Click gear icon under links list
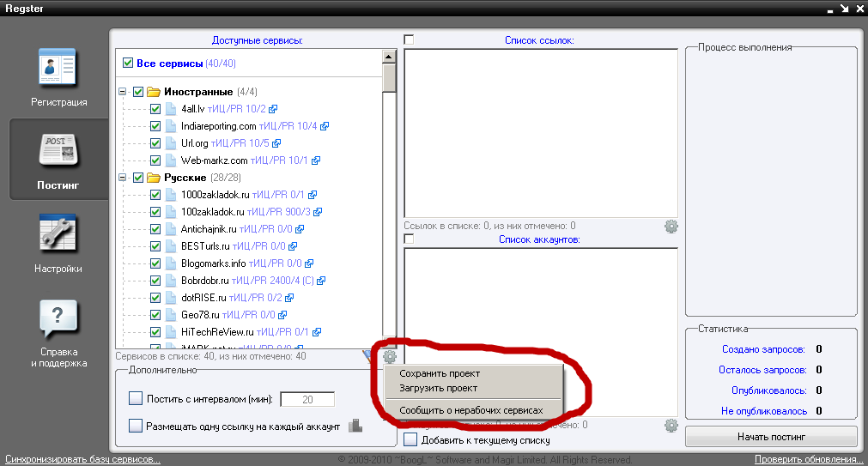The width and height of the screenshot is (868, 466). (x=671, y=226)
